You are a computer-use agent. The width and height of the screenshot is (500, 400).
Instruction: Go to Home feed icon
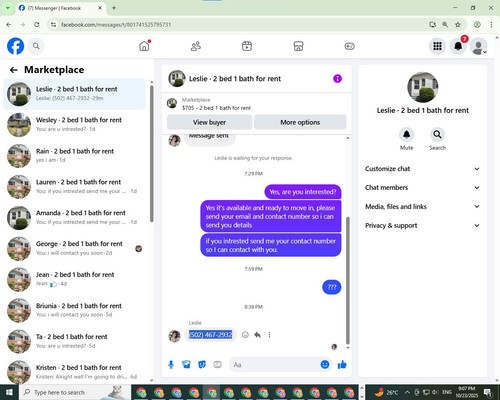144,46
